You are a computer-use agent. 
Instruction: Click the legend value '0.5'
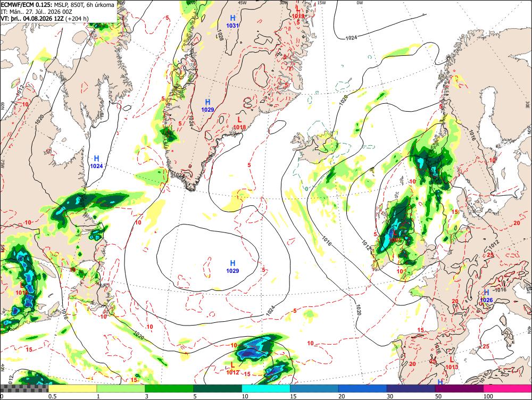52,396
